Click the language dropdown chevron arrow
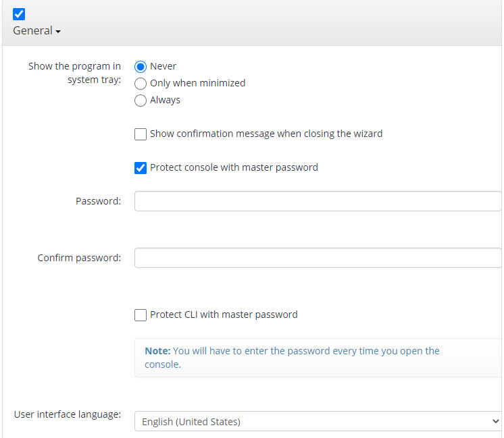The height and width of the screenshot is (438, 504). 495,421
